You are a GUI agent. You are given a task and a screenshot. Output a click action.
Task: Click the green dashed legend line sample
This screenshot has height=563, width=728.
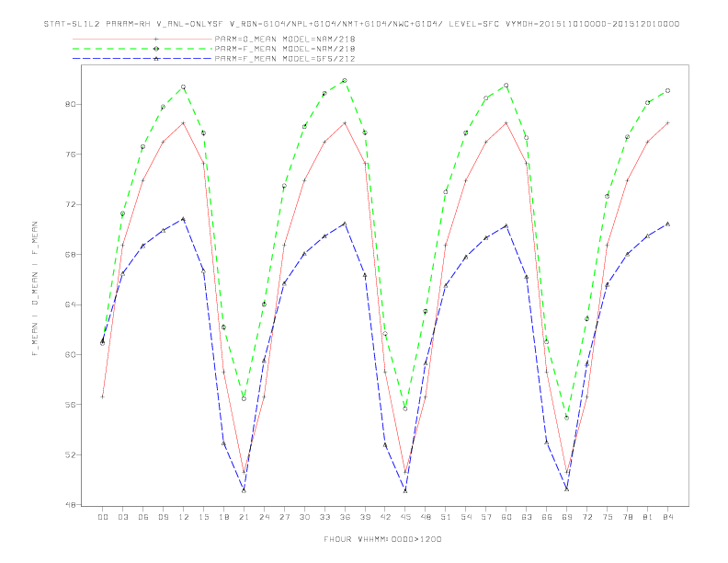tap(142, 49)
